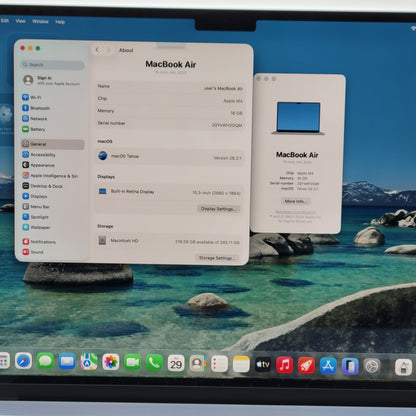This screenshot has width=416, height=416.
Task: Open Accessibility settings in the sidebar
Action: tap(53, 155)
